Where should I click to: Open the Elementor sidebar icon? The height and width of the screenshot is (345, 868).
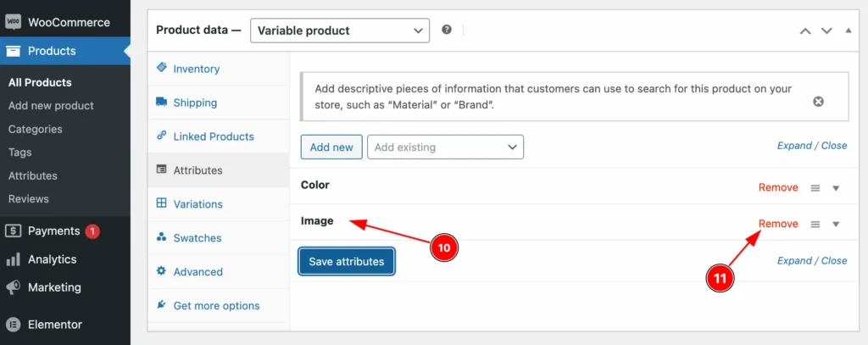14,325
